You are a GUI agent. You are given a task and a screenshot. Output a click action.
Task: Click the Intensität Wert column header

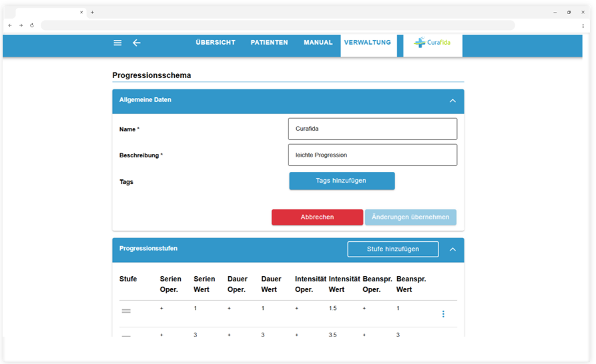tap(344, 284)
